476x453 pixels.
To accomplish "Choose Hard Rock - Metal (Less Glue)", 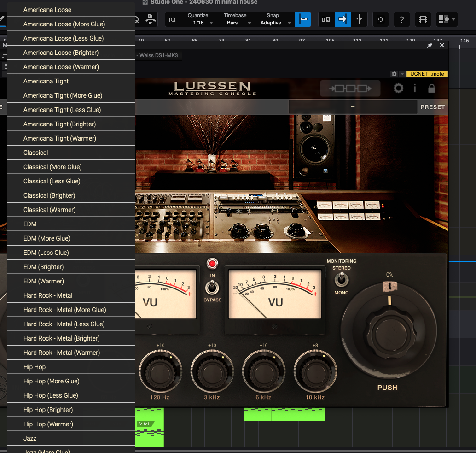I will pos(71,324).
